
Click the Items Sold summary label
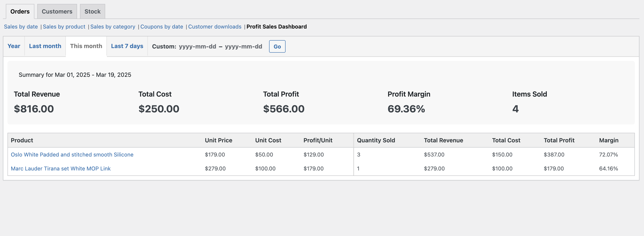(529, 94)
